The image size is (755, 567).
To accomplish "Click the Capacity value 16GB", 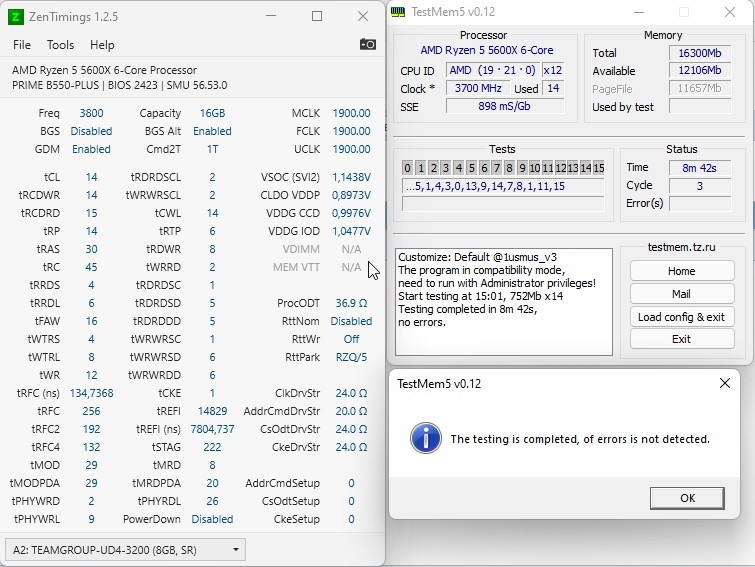I will (212, 113).
